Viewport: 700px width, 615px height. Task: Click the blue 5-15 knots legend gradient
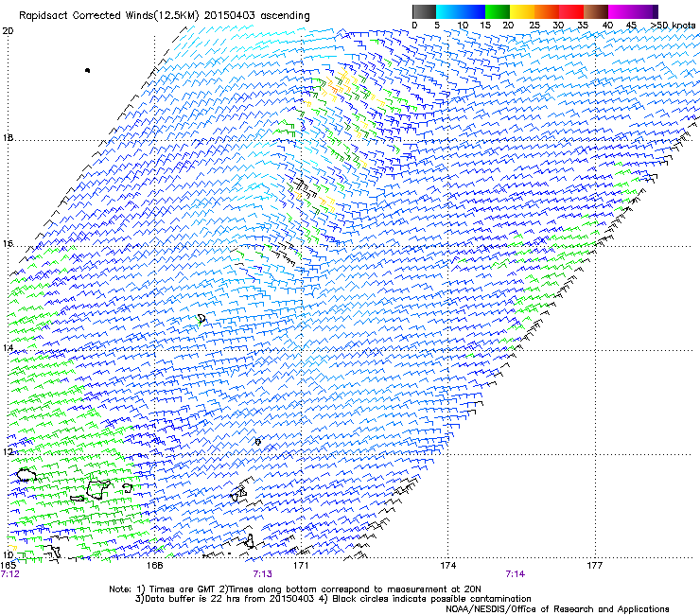click(x=461, y=11)
